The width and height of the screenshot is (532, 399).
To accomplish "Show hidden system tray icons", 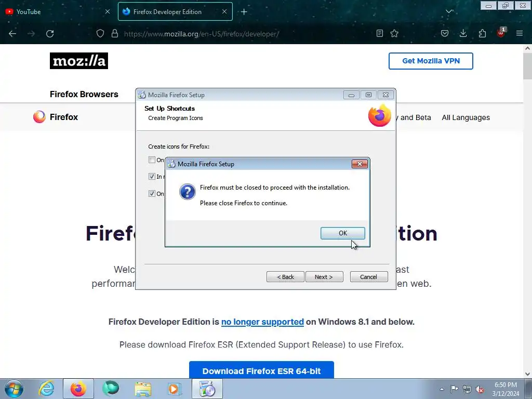I will [x=442, y=389].
